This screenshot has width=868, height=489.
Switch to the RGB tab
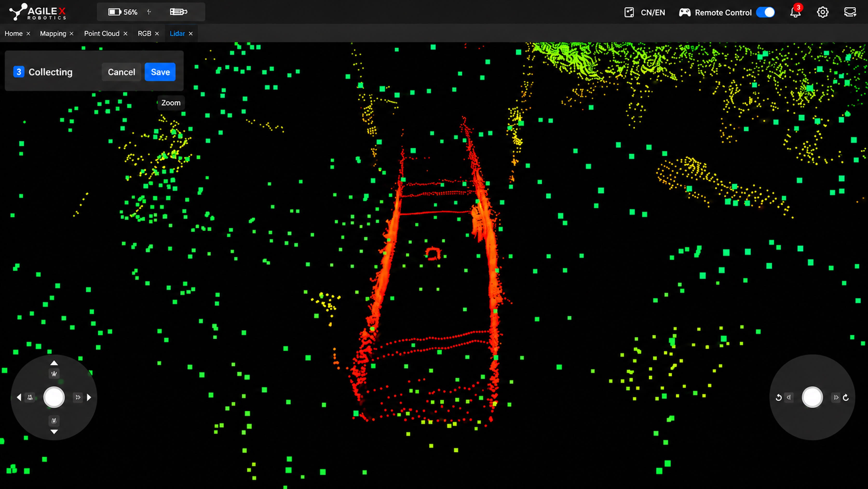point(144,33)
